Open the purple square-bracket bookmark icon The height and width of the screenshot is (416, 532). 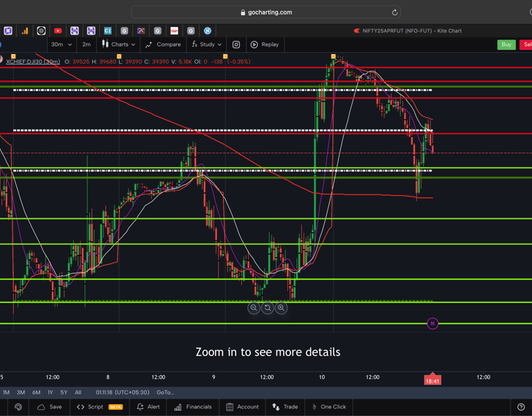coord(8,31)
